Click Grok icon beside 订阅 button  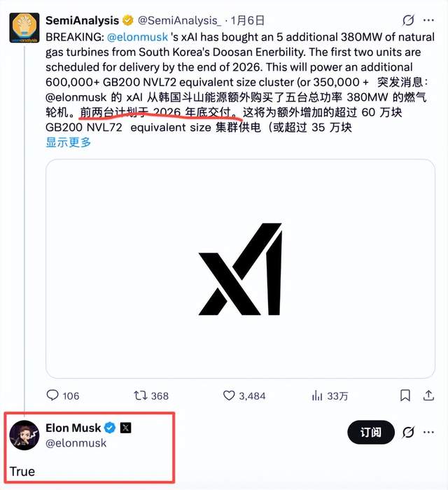click(x=409, y=433)
